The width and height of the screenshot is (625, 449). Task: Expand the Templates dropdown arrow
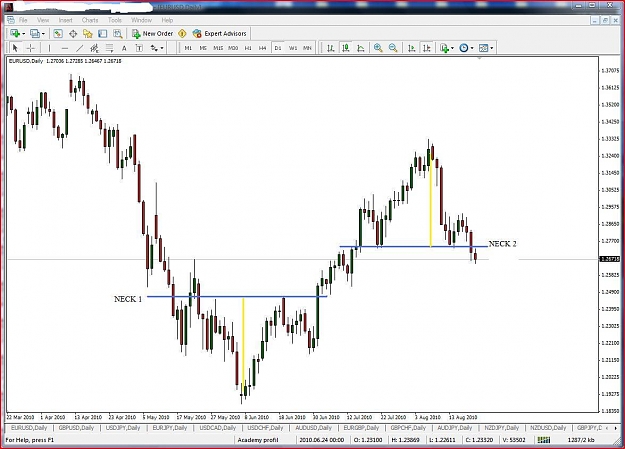click(x=492, y=48)
